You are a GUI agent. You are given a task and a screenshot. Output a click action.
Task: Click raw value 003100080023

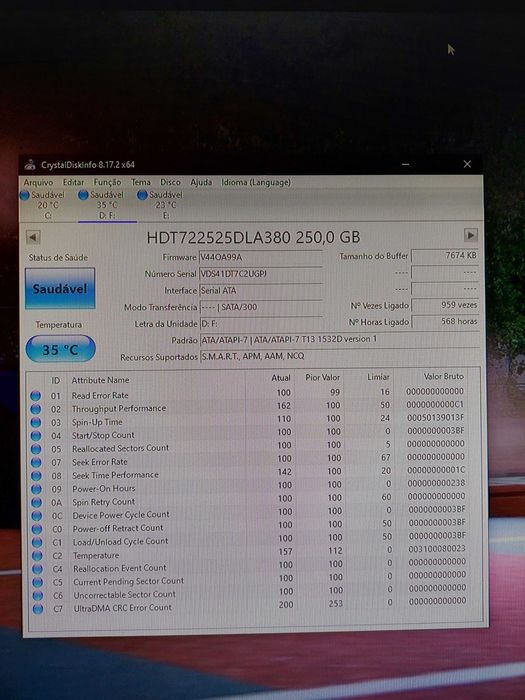437,549
